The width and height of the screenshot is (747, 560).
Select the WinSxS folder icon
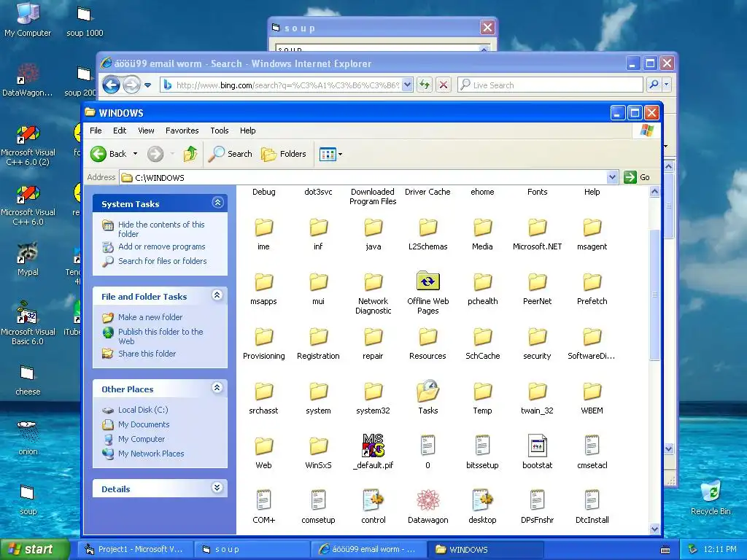(318, 447)
